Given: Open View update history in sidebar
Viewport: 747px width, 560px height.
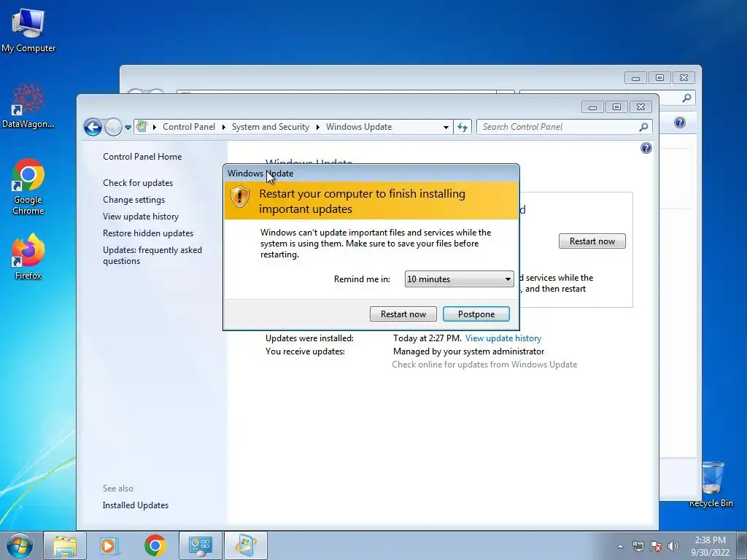Looking at the screenshot, I should [141, 216].
